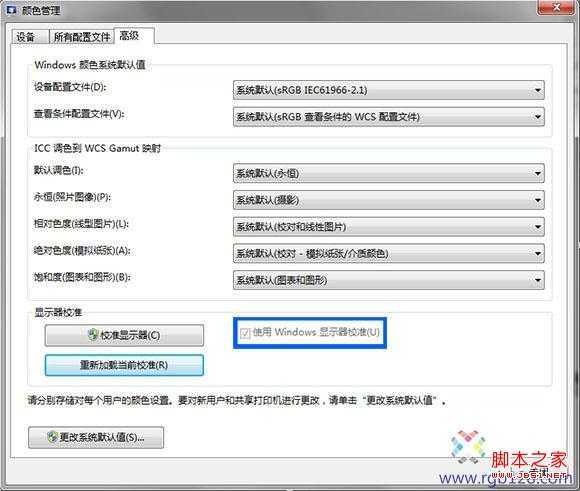Click the 更改系统默认值(S)... button

(96, 437)
